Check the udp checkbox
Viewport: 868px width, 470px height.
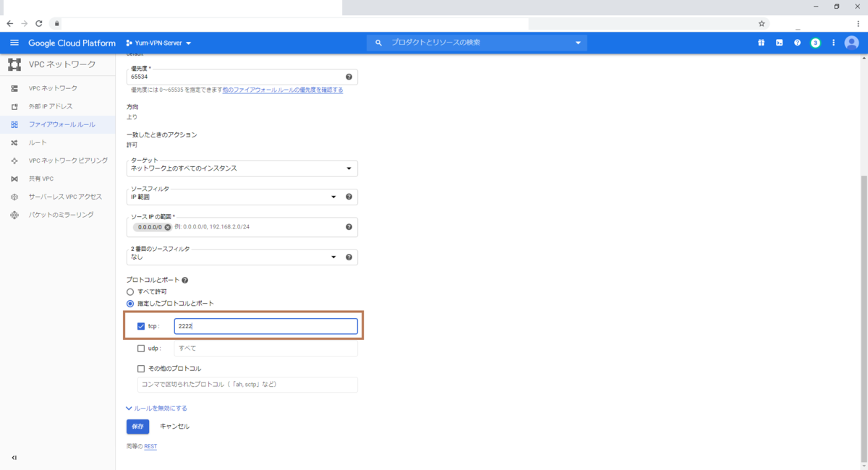pos(141,349)
